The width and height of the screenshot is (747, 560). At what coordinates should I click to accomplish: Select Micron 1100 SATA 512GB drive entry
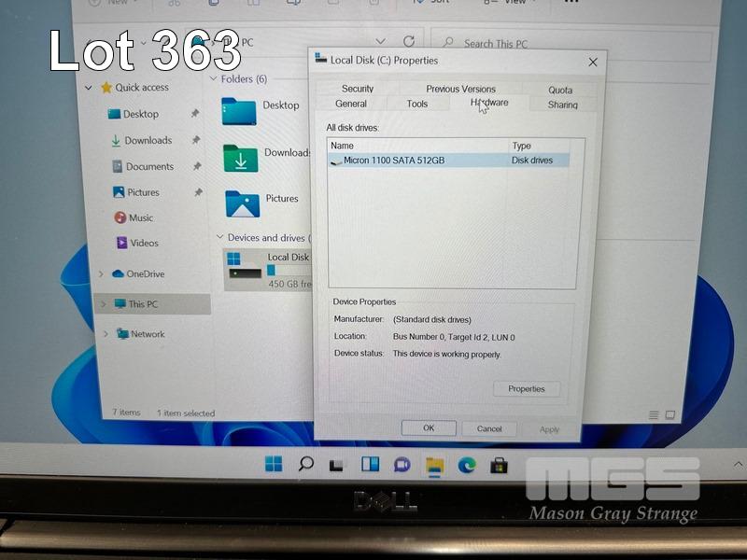tap(394, 161)
